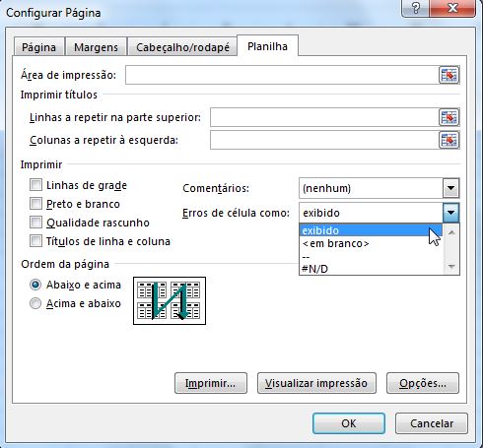The image size is (483, 448).
Task: Click the help question mark icon
Action: coord(415,8)
